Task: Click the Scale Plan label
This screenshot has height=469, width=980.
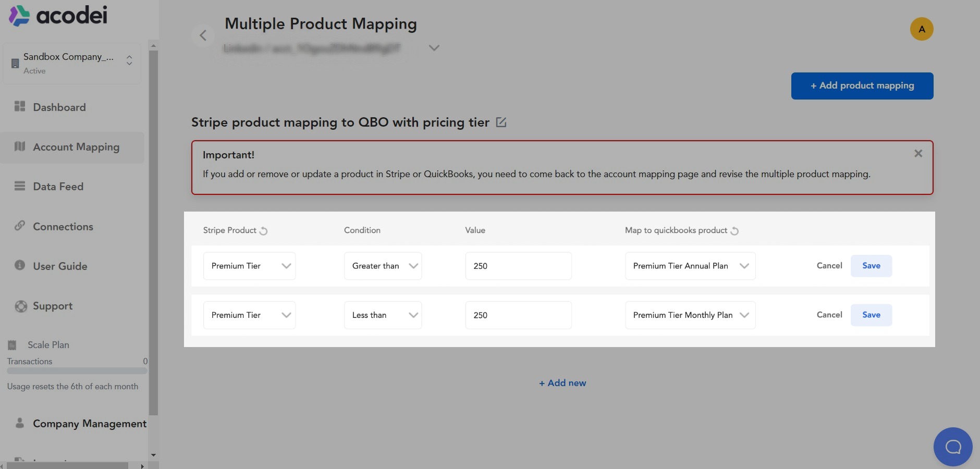Action: (48, 345)
